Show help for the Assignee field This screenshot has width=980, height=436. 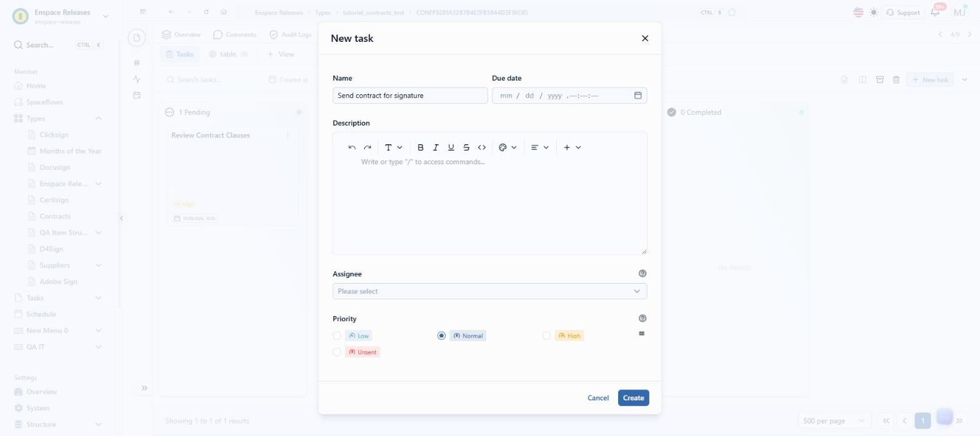[642, 274]
